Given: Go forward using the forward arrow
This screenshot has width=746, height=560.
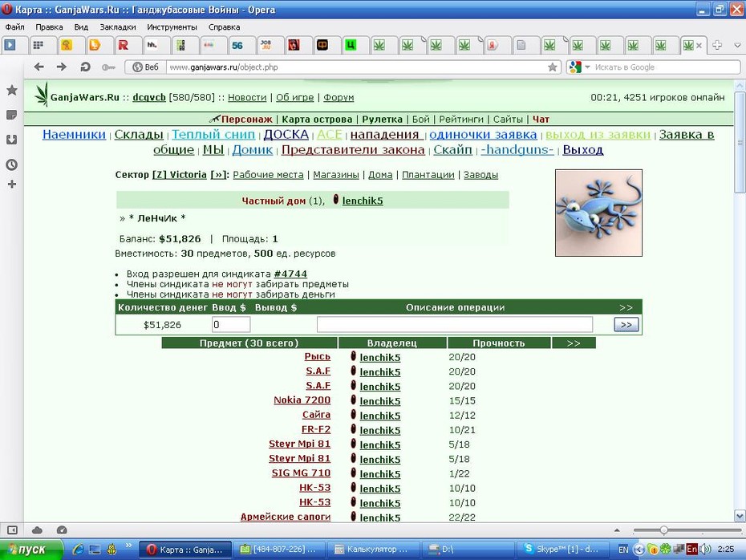Looking at the screenshot, I should point(62,67).
